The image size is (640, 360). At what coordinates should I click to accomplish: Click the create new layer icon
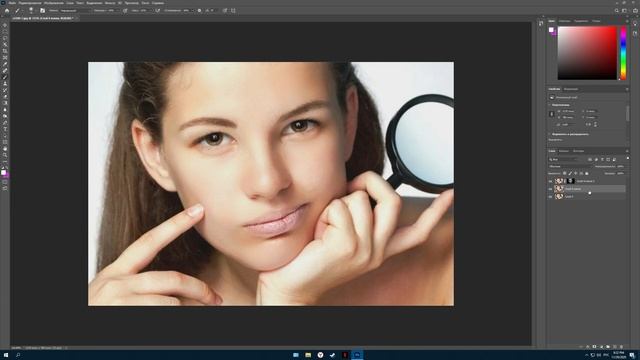[615, 347]
